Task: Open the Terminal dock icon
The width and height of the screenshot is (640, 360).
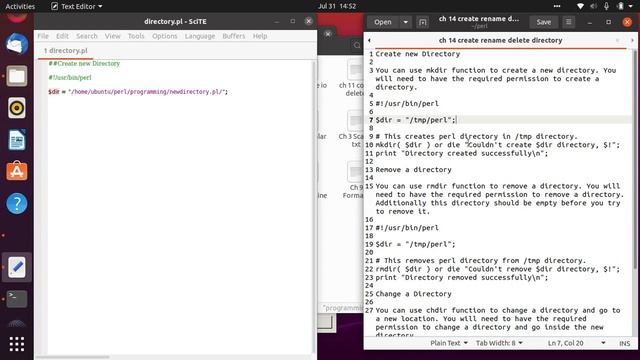Action: click(17, 299)
